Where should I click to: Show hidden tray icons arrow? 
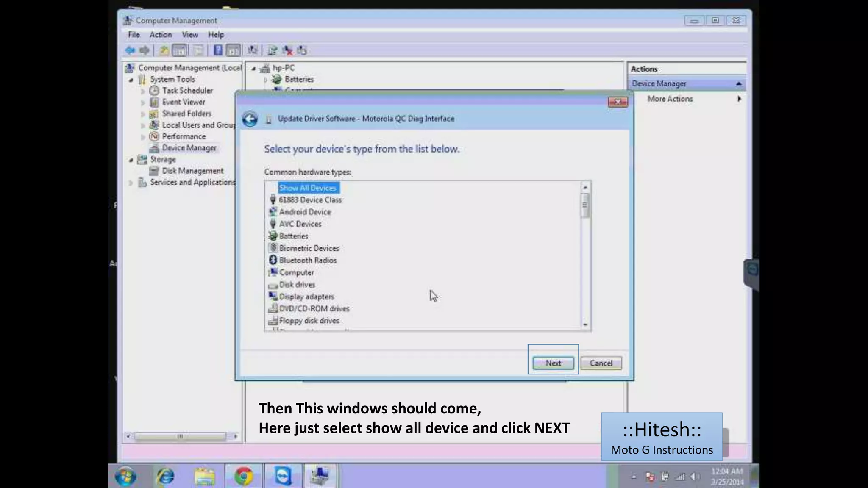click(x=634, y=477)
